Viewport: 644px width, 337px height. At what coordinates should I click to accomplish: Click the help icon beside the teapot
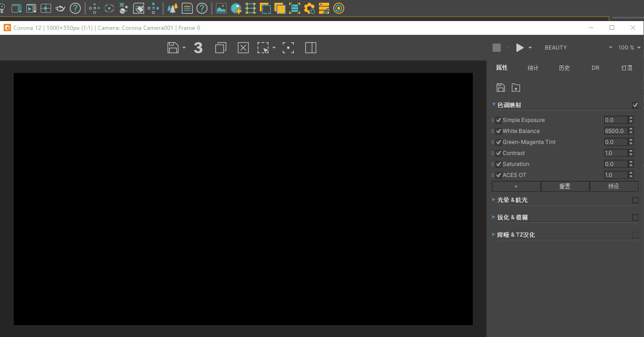pos(75,8)
